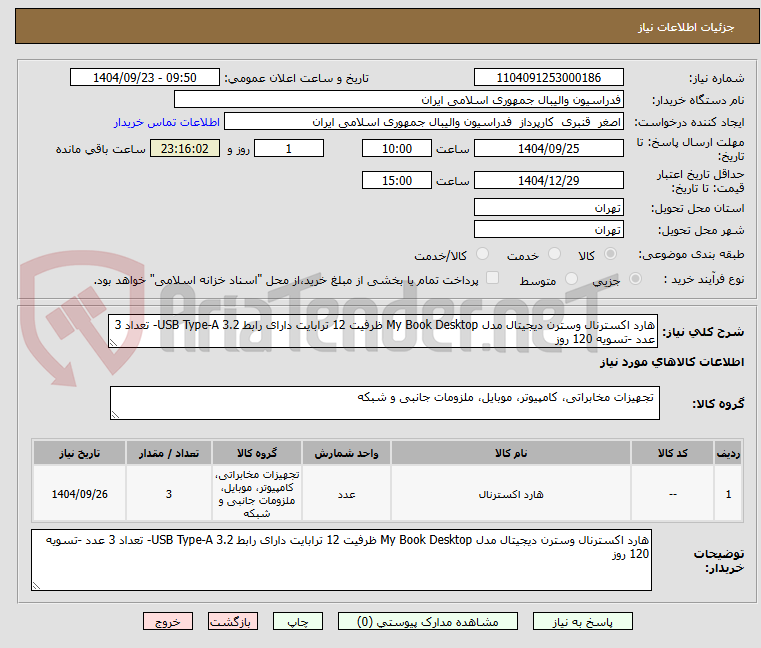Image resolution: width=761 pixels, height=648 pixels.
Task: Select the جزیی purchase type radio
Action: (635, 279)
